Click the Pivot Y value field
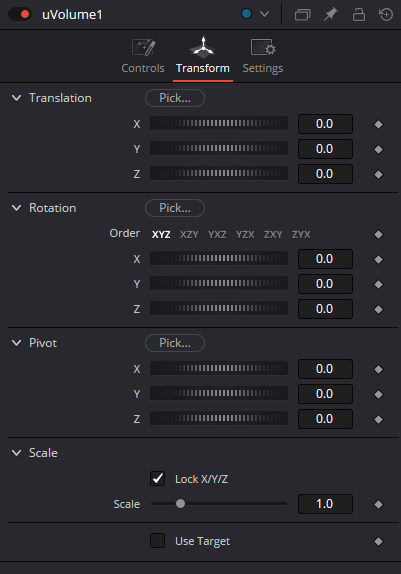Screen dimensions: 401x574 click(x=325, y=394)
